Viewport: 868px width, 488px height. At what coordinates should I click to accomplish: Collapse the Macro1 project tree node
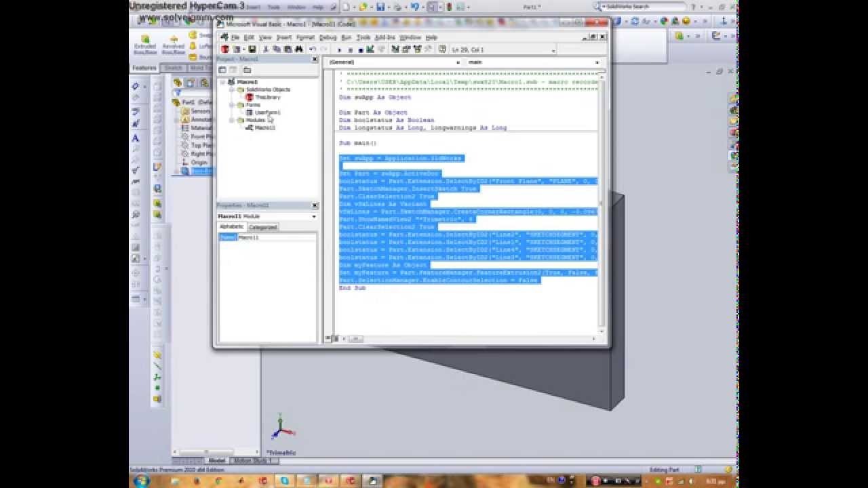222,82
